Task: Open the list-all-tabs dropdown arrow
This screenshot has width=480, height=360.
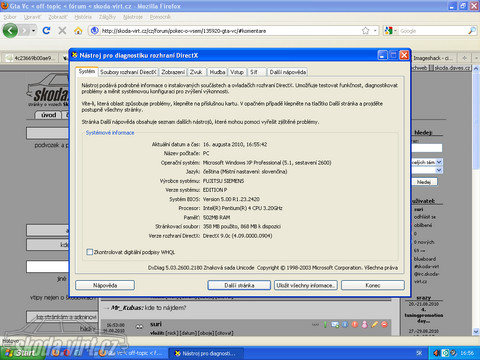Action: pyautogui.click(x=476, y=58)
